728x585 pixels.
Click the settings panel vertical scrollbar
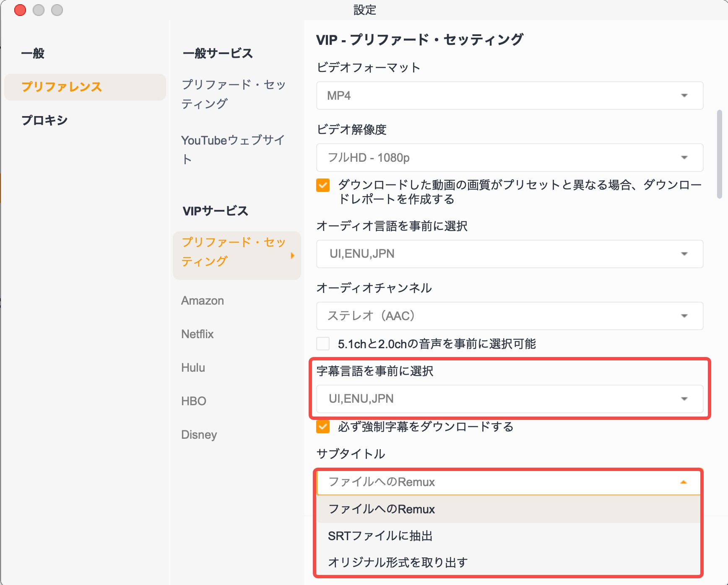pyautogui.click(x=720, y=154)
